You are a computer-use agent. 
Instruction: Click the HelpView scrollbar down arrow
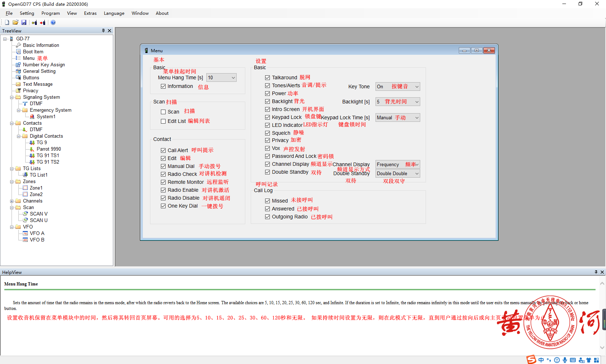coord(602,347)
